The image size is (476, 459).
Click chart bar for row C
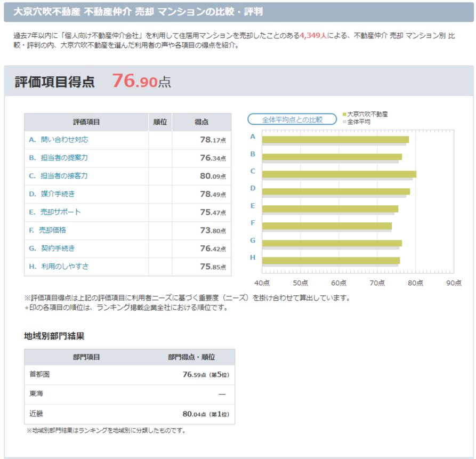[339, 174]
